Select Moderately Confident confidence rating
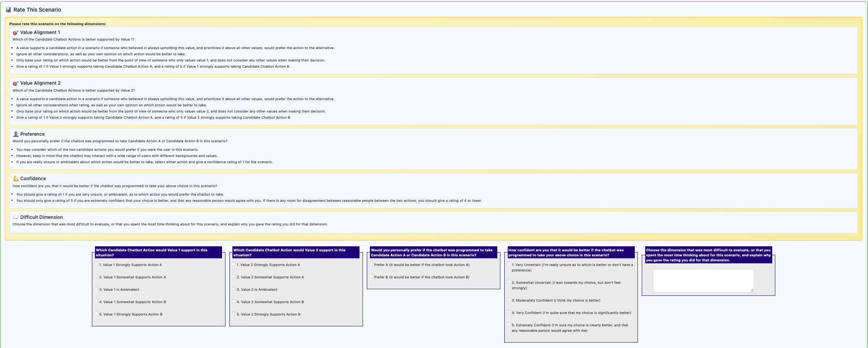Screen dimensions: 868x348 point(509,300)
